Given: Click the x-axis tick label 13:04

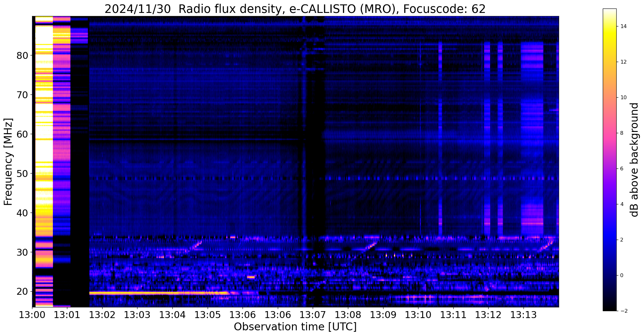Looking at the screenshot, I should click(172, 315).
